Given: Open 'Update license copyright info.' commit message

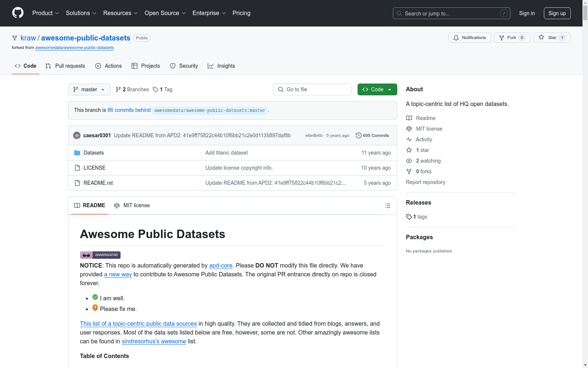Looking at the screenshot, I should coord(239,168).
